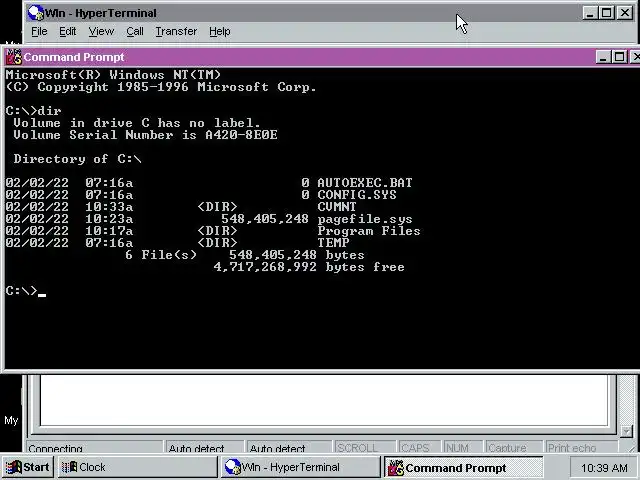Click the Command Prompt title bar icon
Screen dimensions: 640x480
[x=14, y=57]
